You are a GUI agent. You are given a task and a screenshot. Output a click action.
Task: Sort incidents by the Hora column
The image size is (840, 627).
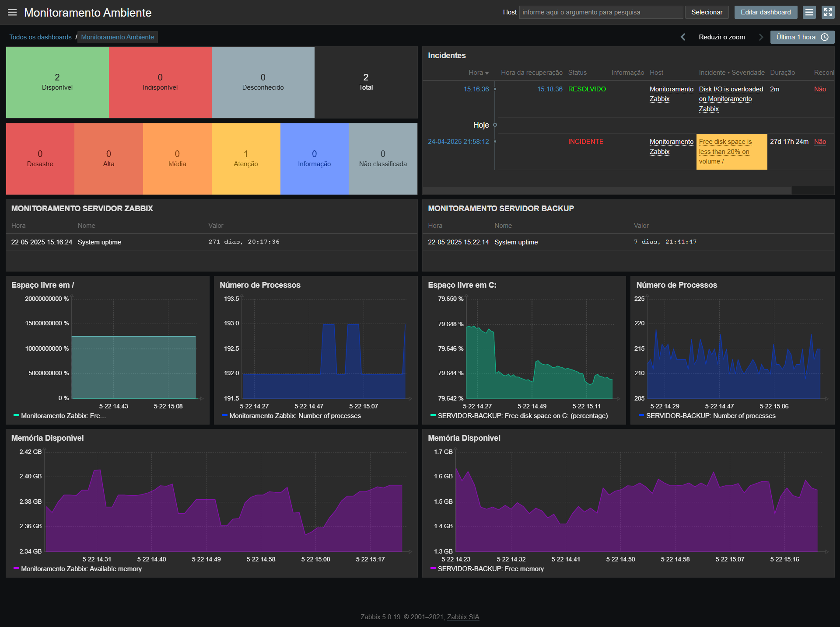click(479, 73)
